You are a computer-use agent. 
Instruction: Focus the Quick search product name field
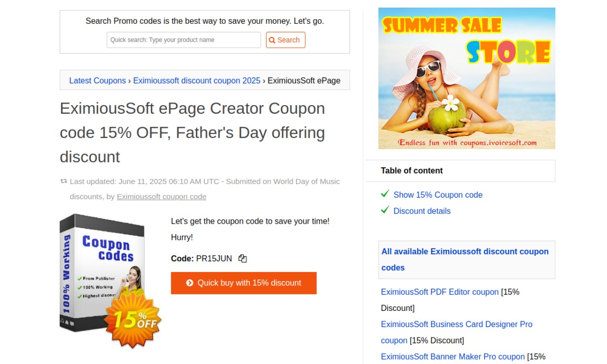point(184,40)
